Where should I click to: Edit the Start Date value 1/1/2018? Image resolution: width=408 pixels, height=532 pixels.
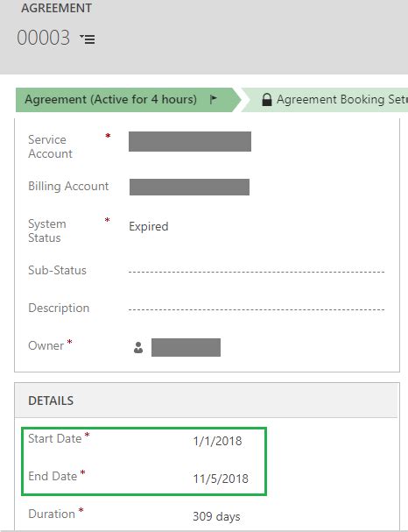point(217,441)
